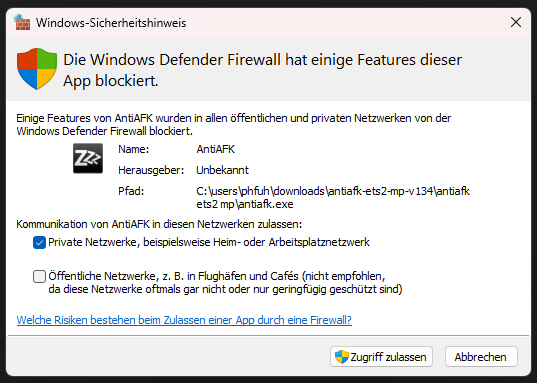Click the Einige Features von AntiAFK description
This screenshot has width=537, height=383.
coord(234,125)
